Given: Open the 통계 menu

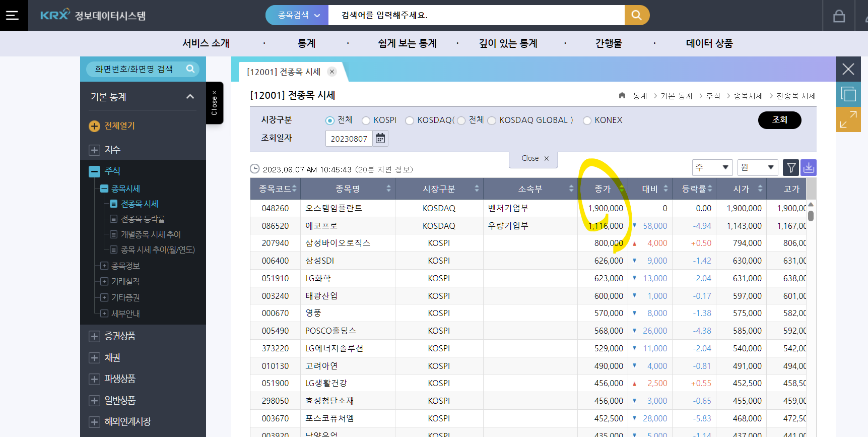Looking at the screenshot, I should coord(306,43).
